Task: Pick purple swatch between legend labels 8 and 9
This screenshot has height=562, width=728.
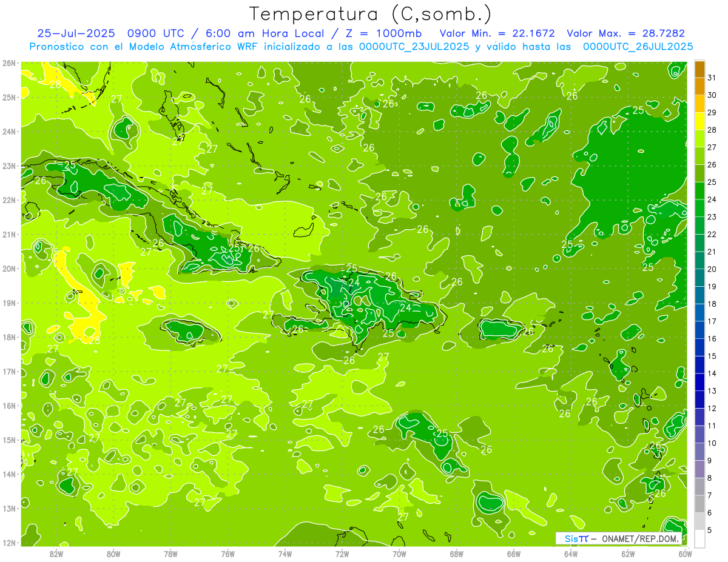Action: (x=699, y=469)
